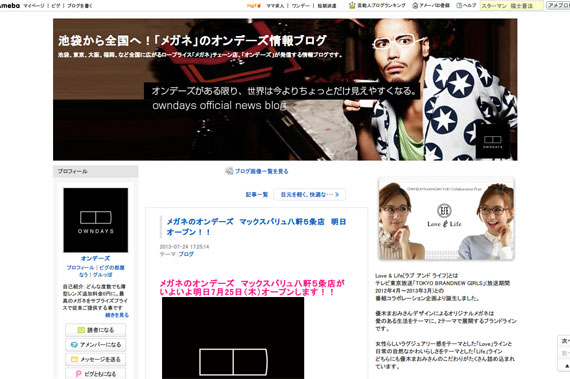Click the OWNDAYS profile picture thumbnail
Viewport: 570px width, 379px height.
96,220
